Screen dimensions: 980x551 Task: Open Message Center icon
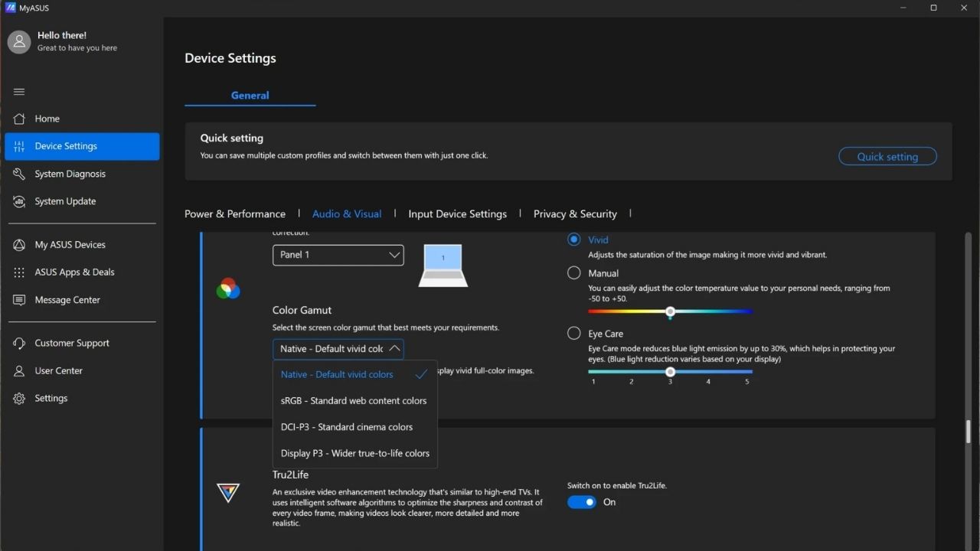[20, 300]
